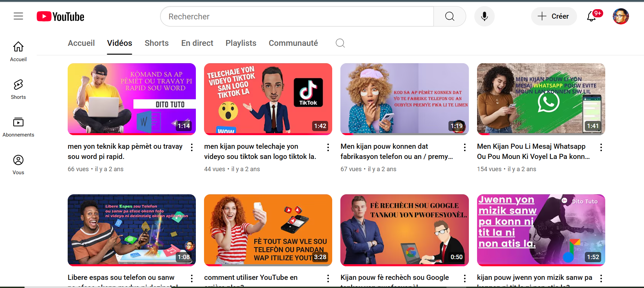Viewport: 644px width, 288px height.
Task: Open the Vous section in sidebar
Action: (18, 165)
